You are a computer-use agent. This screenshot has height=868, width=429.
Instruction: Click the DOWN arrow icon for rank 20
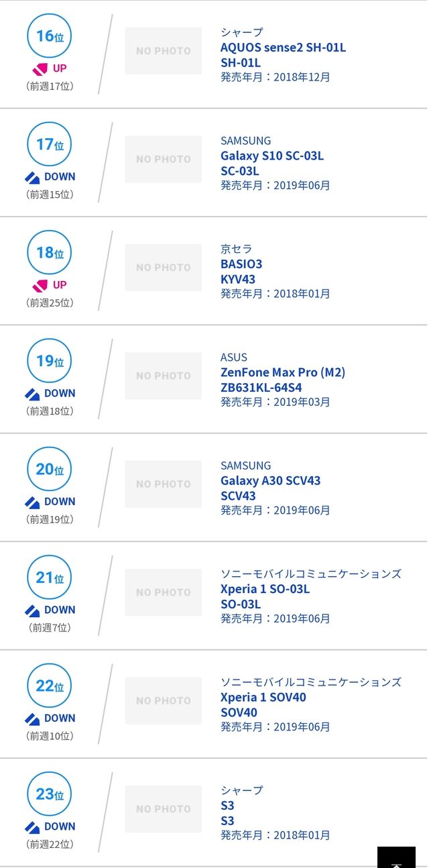pos(32,502)
